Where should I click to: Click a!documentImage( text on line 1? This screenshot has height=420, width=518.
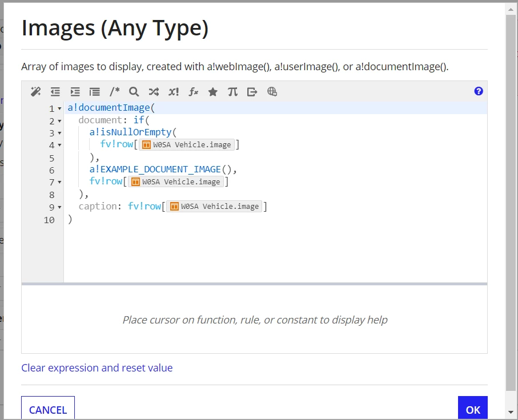[x=111, y=108]
